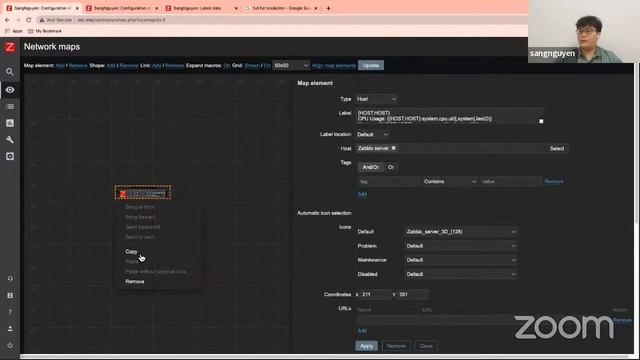
Task: Click the Remove button beside Apply
Action: tap(396, 346)
